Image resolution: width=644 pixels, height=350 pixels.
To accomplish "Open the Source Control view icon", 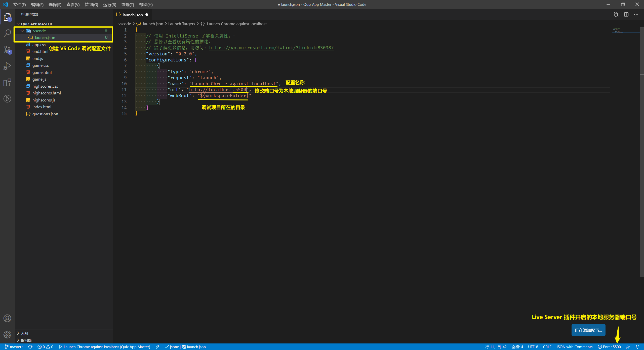I will point(7,50).
